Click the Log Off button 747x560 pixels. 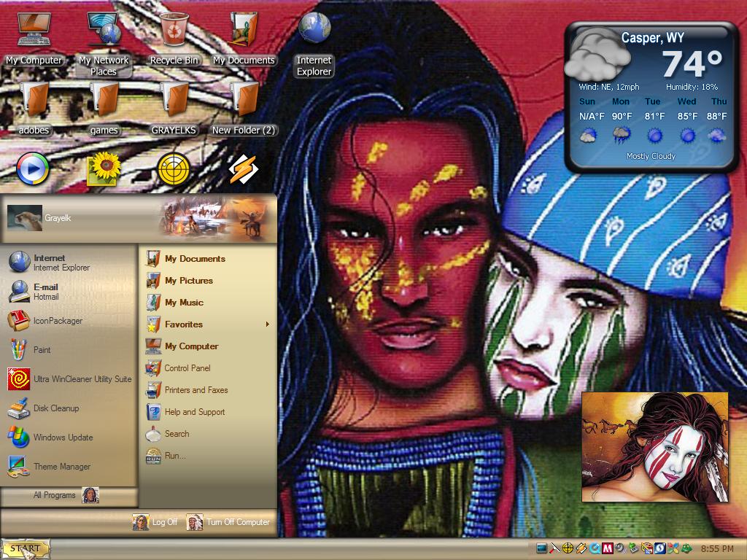click(155, 522)
